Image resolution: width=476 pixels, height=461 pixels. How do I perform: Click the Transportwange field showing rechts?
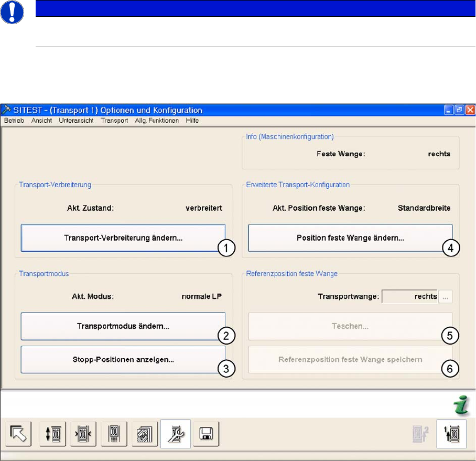pos(410,296)
